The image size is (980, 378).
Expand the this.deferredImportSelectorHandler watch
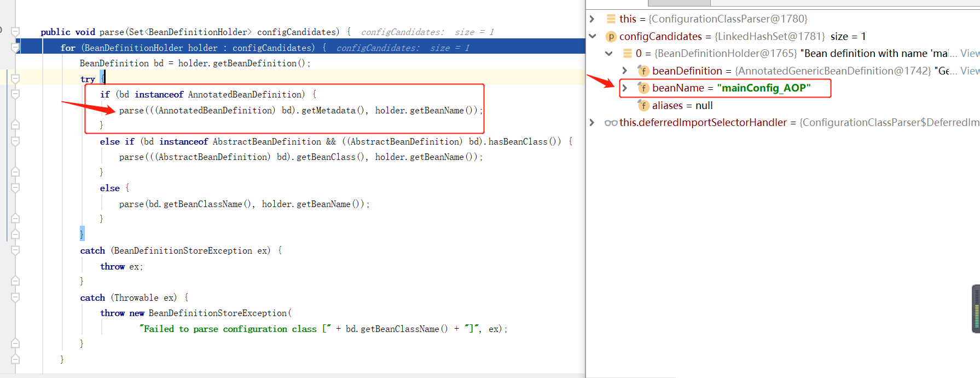[x=592, y=122]
